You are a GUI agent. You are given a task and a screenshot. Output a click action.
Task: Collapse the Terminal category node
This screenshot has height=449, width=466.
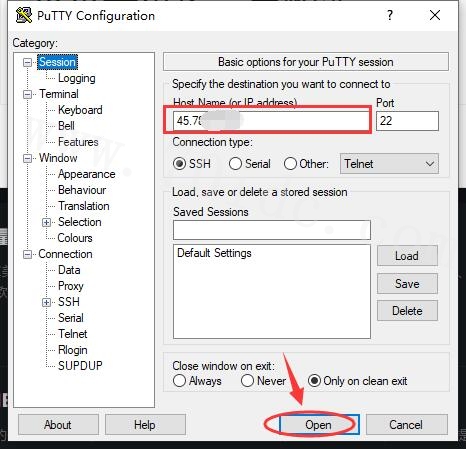28,94
